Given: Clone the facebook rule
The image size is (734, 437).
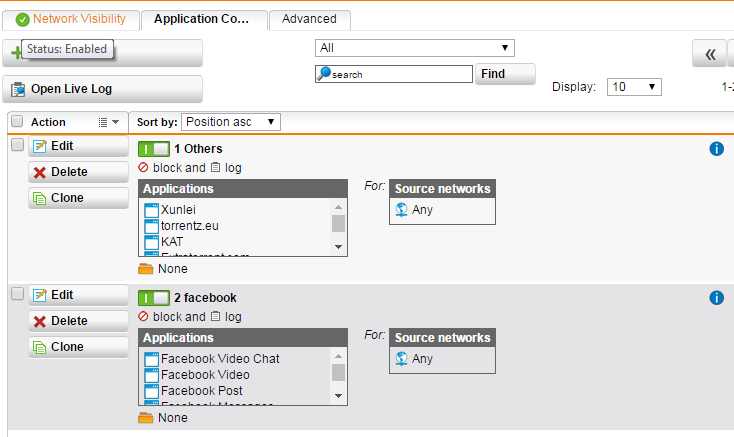Looking at the screenshot, I should [78, 347].
